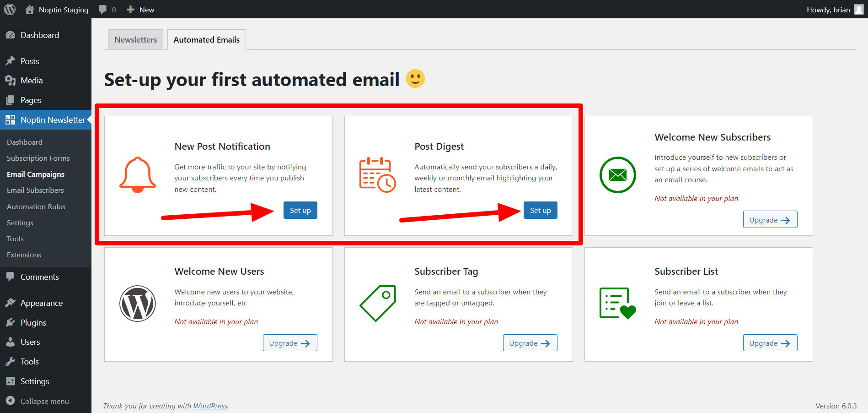
Task: Open the New content menu in admin bar
Action: (x=141, y=10)
